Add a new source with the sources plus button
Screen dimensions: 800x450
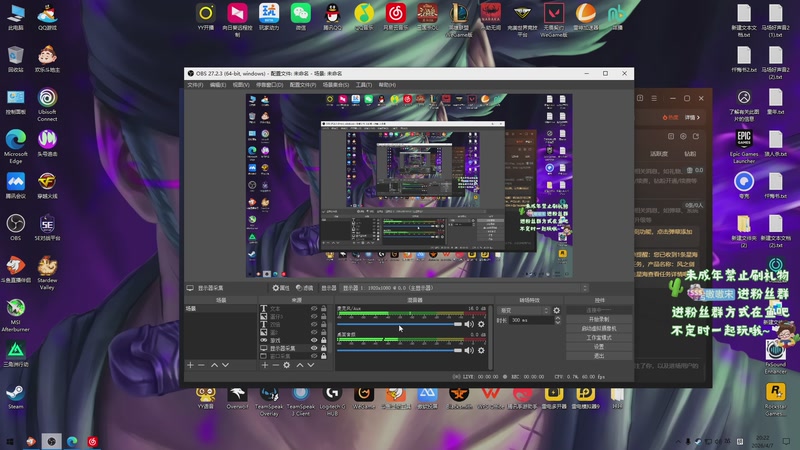(x=264, y=365)
